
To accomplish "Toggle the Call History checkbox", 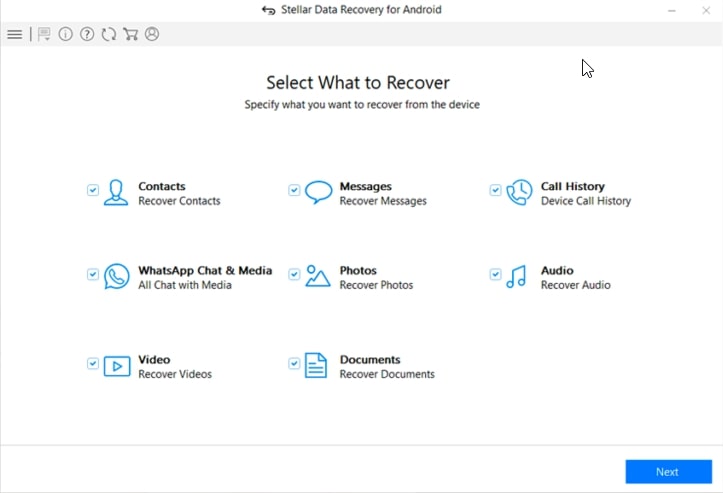I will pyautogui.click(x=495, y=190).
